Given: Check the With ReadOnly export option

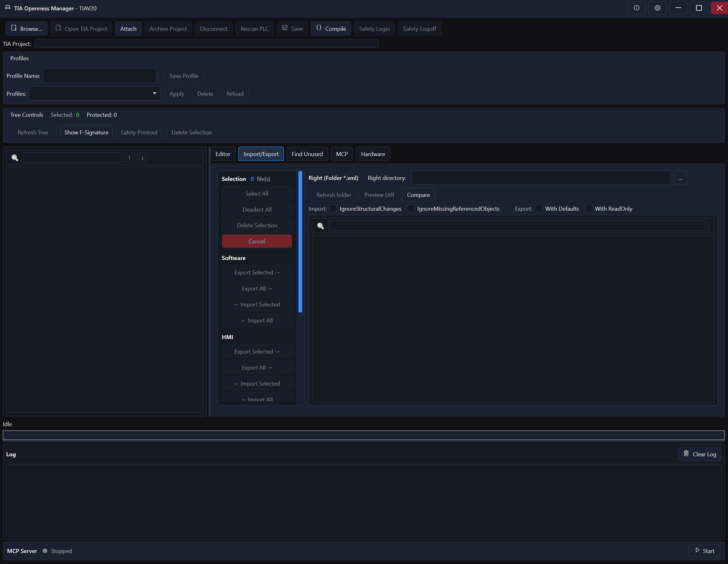Looking at the screenshot, I should [588, 209].
